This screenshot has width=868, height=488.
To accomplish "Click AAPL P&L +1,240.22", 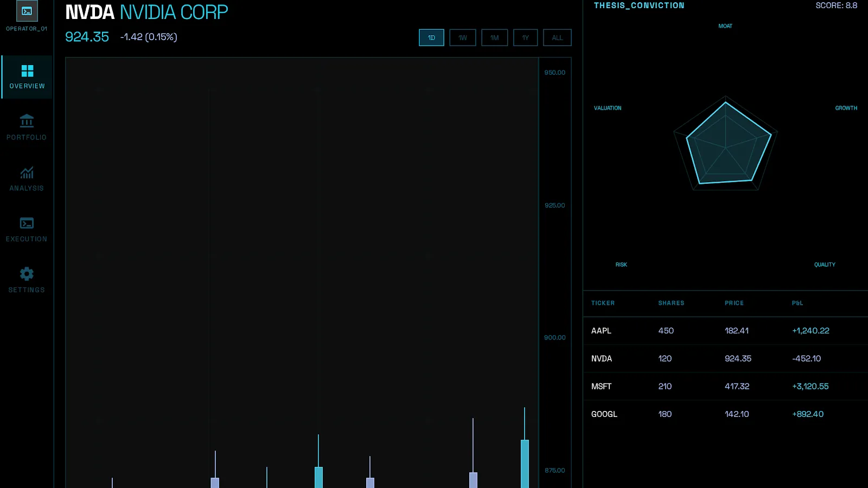I will pyautogui.click(x=810, y=331).
